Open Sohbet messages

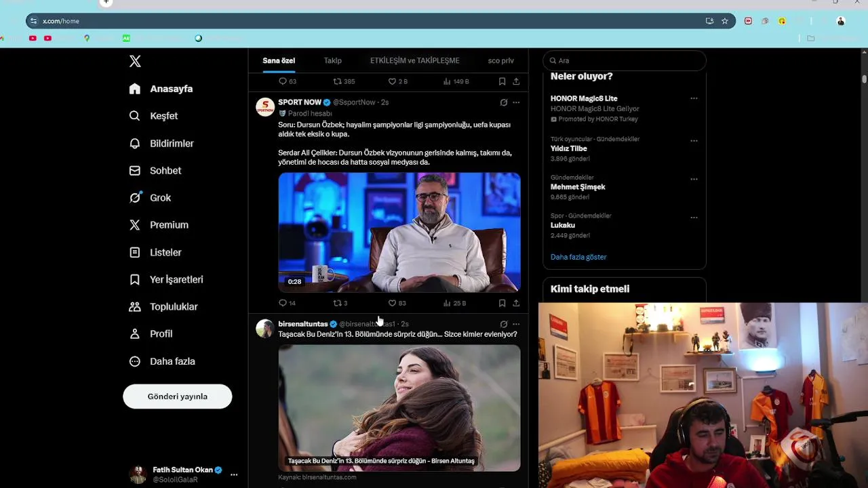tap(155, 171)
